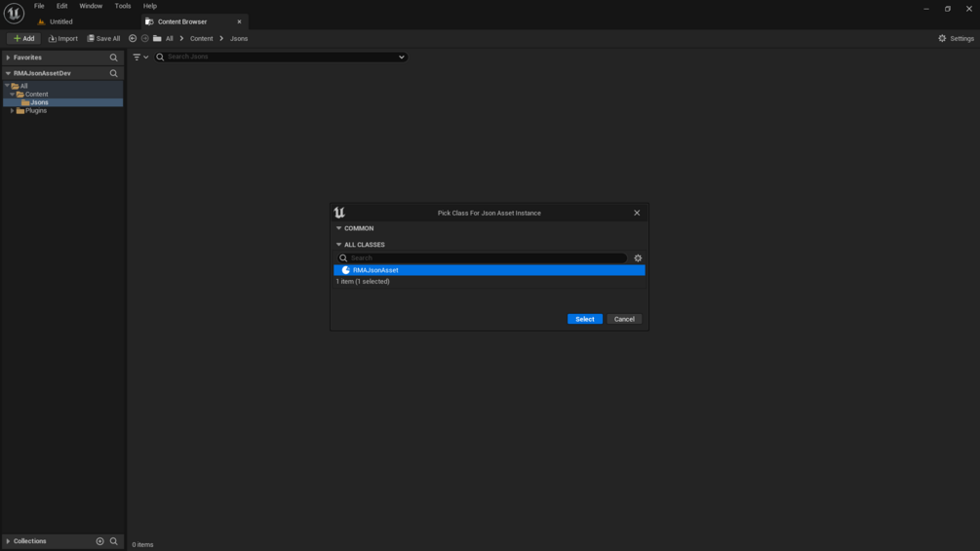
Task: Open class picker options gear icon
Action: click(x=638, y=258)
